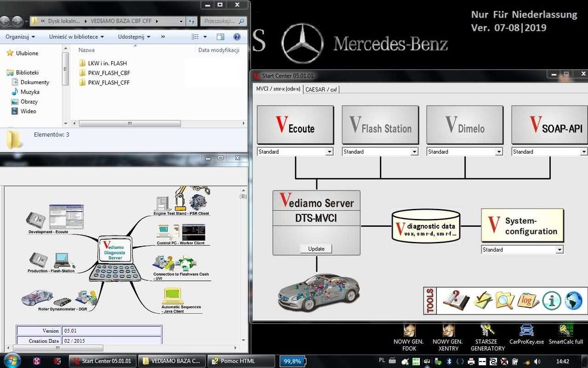Viewport: 588px width, 368px height.
Task: Open the info tool icon
Action: (x=552, y=301)
